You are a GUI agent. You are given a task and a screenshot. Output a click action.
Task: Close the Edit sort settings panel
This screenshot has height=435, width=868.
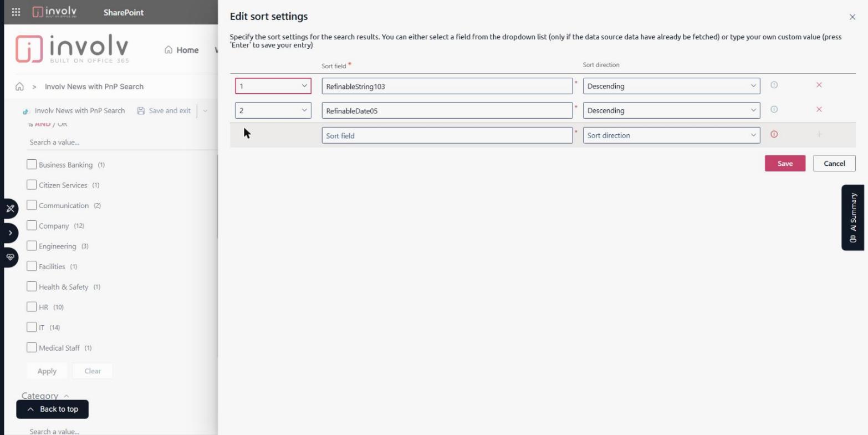tap(852, 17)
